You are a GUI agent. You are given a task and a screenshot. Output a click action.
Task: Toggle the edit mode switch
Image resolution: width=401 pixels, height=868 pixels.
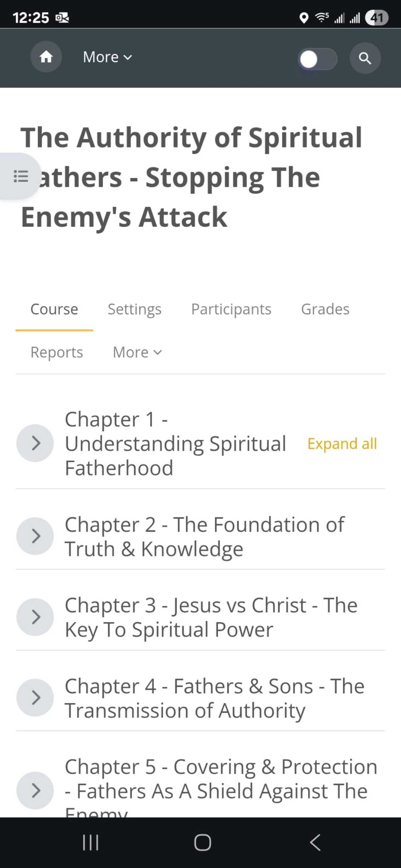tap(317, 59)
